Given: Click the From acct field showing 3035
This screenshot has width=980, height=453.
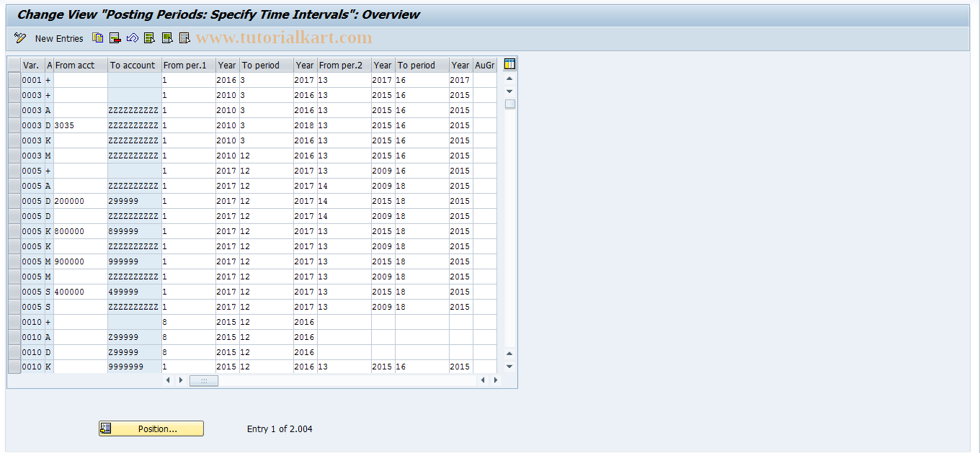Looking at the screenshot, I should tap(81, 125).
